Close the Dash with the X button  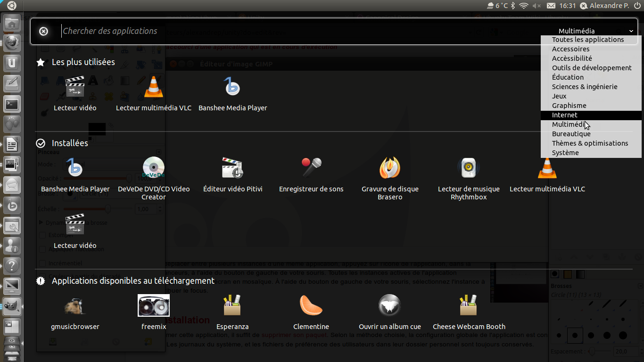[x=43, y=31]
